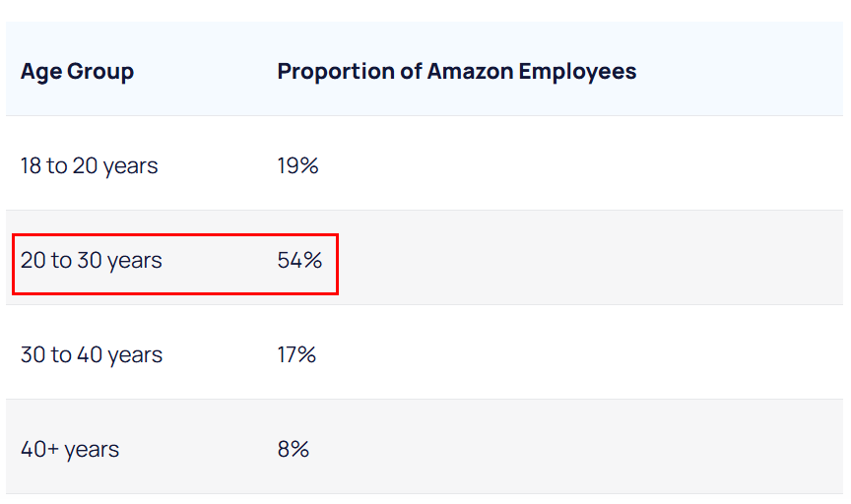Click the red highlight box border
851x504 pixels.
click(175, 235)
